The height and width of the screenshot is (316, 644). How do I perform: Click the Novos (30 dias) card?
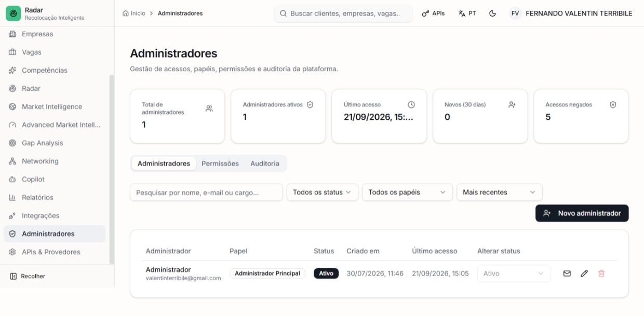click(x=480, y=116)
